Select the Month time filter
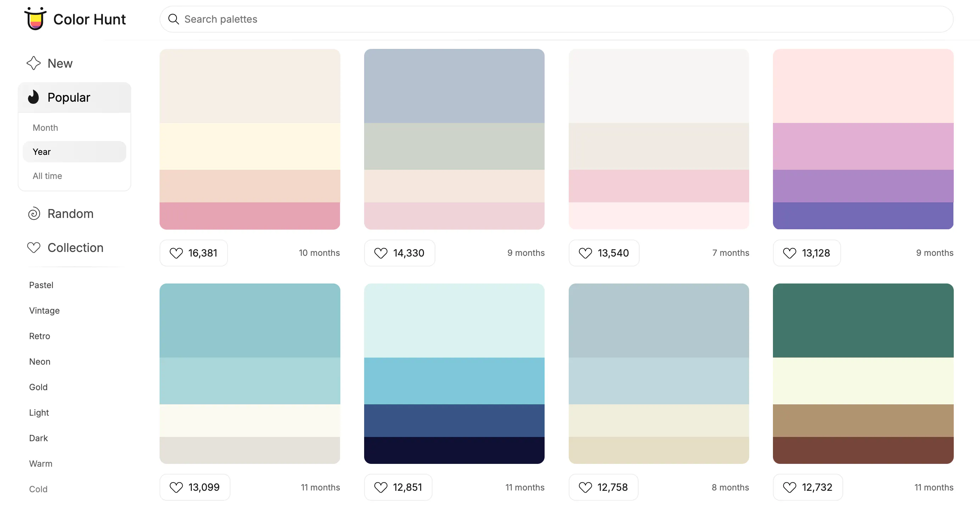The width and height of the screenshot is (980, 511). [x=45, y=128]
